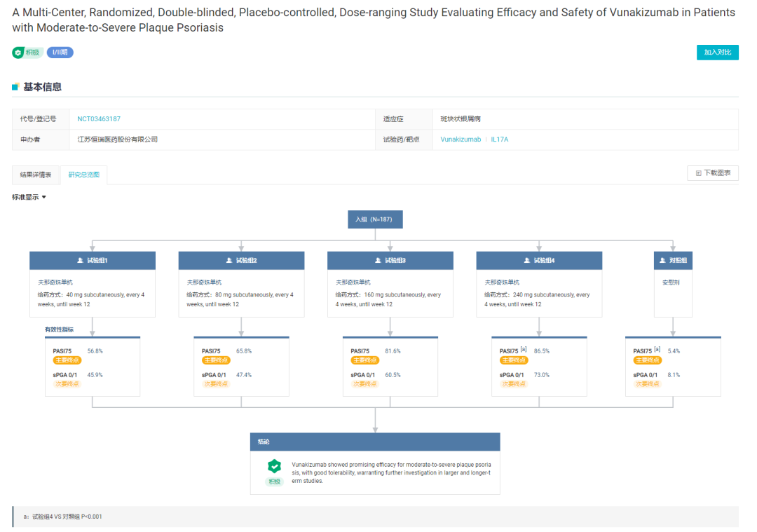Click footnote [a] marker in 试验组4 PASI75
The width and height of the screenshot is (757, 532).
pyautogui.click(x=524, y=349)
